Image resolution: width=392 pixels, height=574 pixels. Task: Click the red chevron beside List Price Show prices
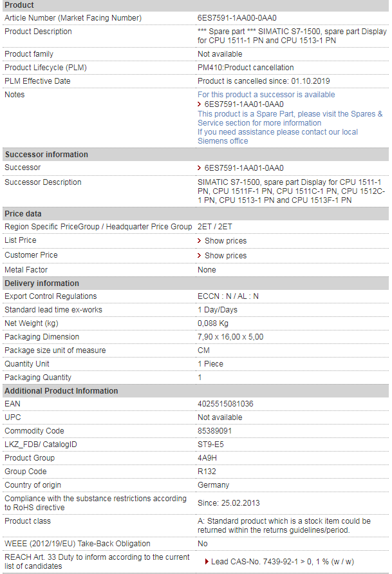point(200,241)
